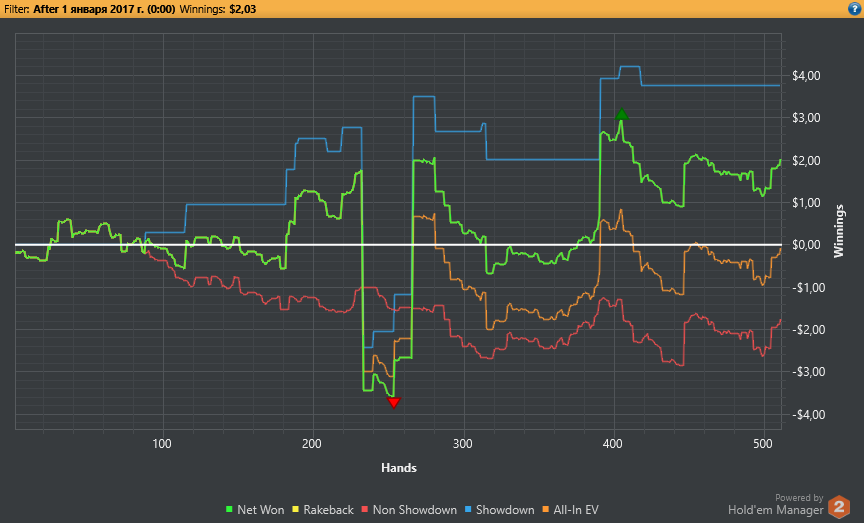Toggle the Net Won series label
Screen dimensions: 864x523
point(261,510)
